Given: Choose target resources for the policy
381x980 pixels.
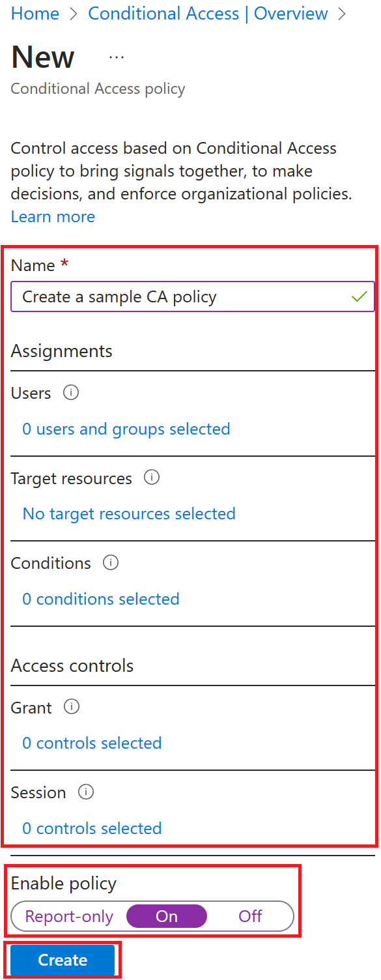Looking at the screenshot, I should pos(128,513).
